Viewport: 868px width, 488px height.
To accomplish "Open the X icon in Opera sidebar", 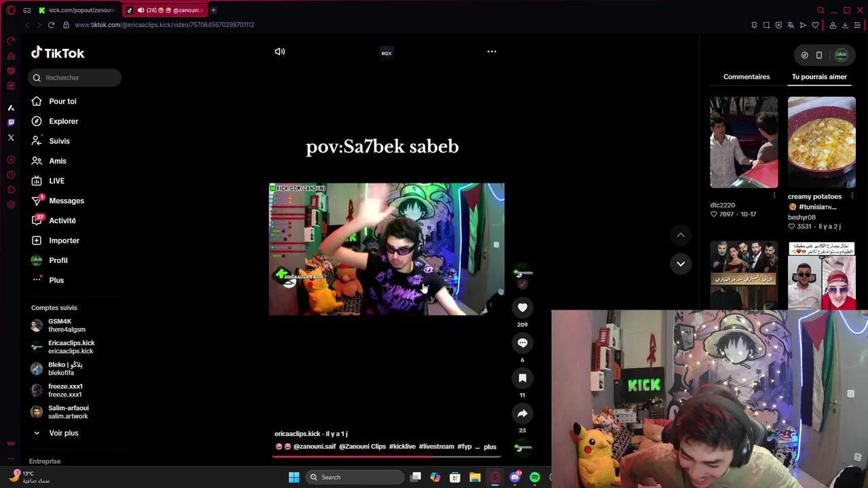I will click(x=11, y=138).
